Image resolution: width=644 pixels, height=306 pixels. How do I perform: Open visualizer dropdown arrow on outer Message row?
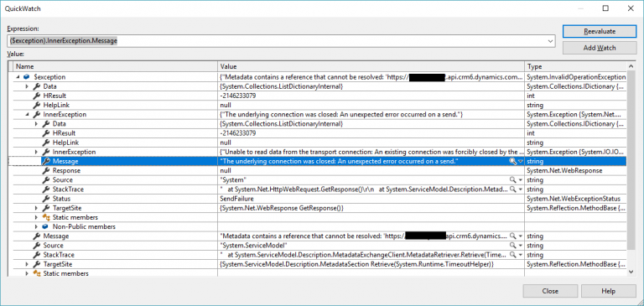pos(521,236)
